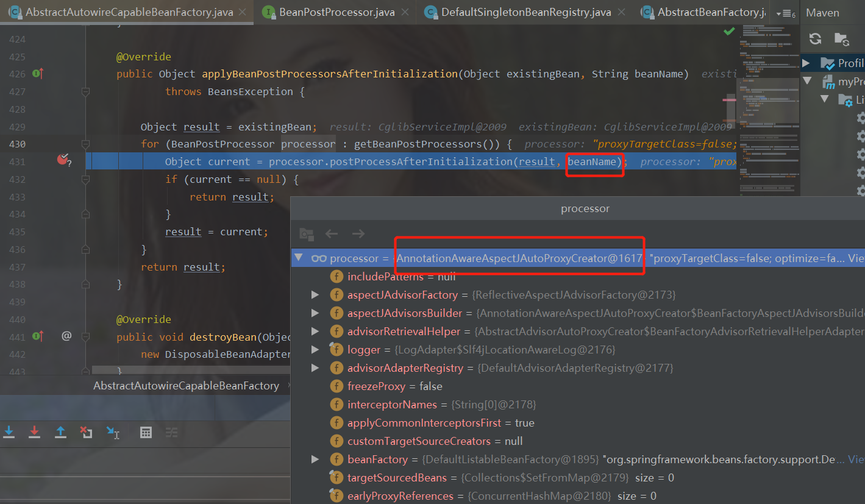The width and height of the screenshot is (865, 504).
Task: Click the Run to Cursor icon
Action: tap(113, 432)
